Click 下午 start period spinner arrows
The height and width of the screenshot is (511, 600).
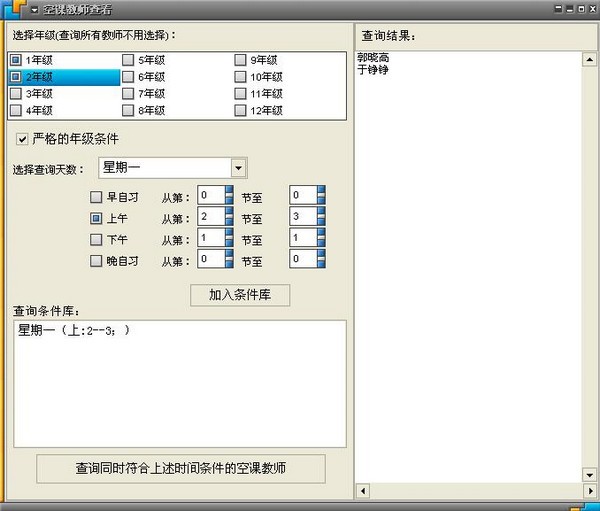(x=229, y=238)
